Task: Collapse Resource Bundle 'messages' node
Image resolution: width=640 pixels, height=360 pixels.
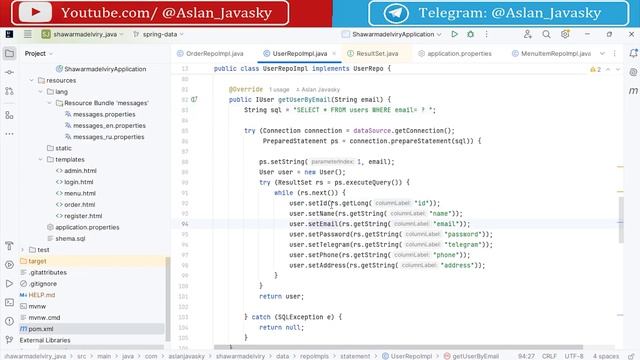Action: coord(50,103)
